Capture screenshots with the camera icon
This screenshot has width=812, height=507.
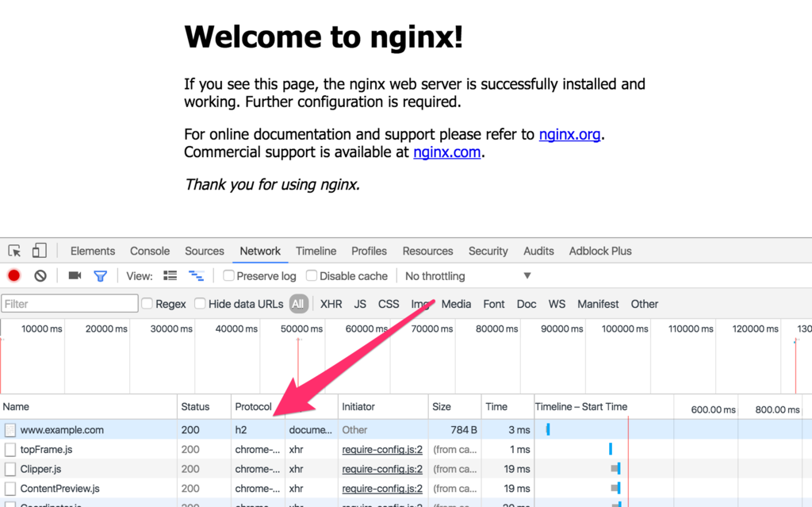74,275
